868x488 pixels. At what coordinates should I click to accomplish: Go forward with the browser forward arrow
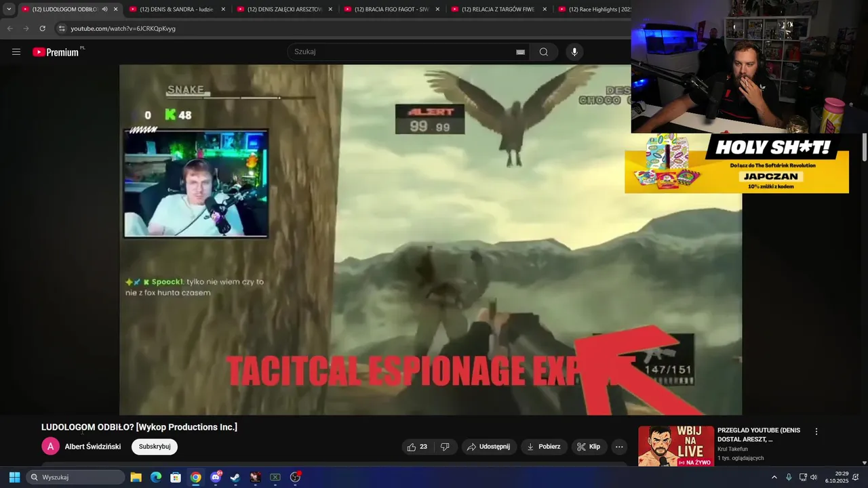(x=26, y=28)
